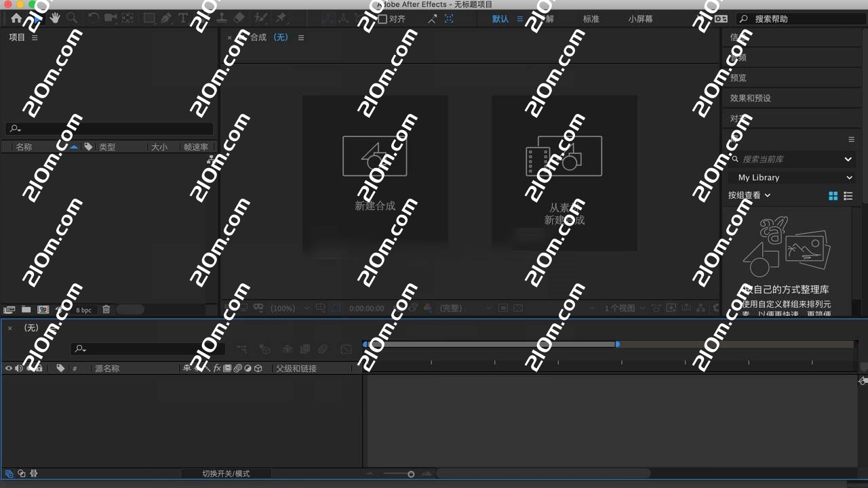Select the Clone Stamp tool
Screen dimensions: 868x488
[222, 18]
